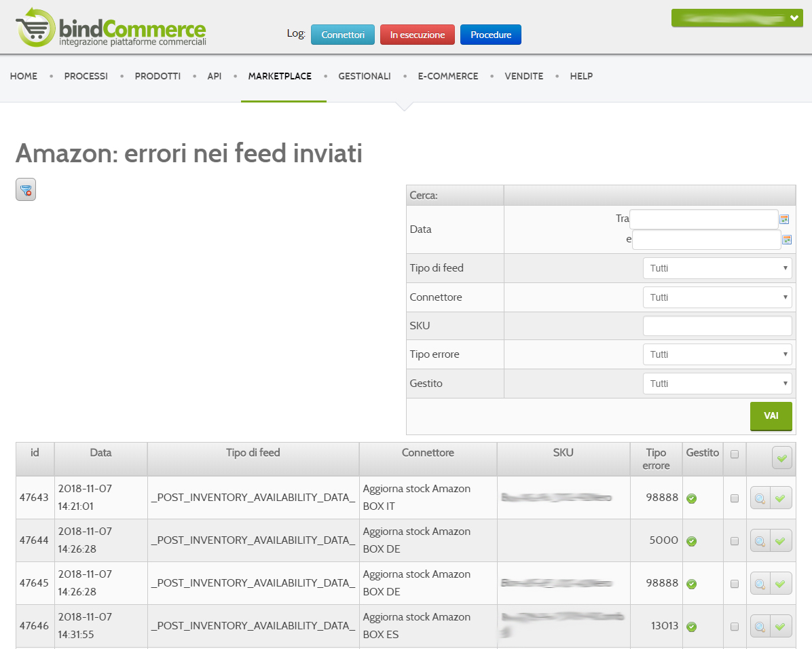The width and height of the screenshot is (812, 649).
Task: View details magnifier for row 47643
Action: coord(760,498)
